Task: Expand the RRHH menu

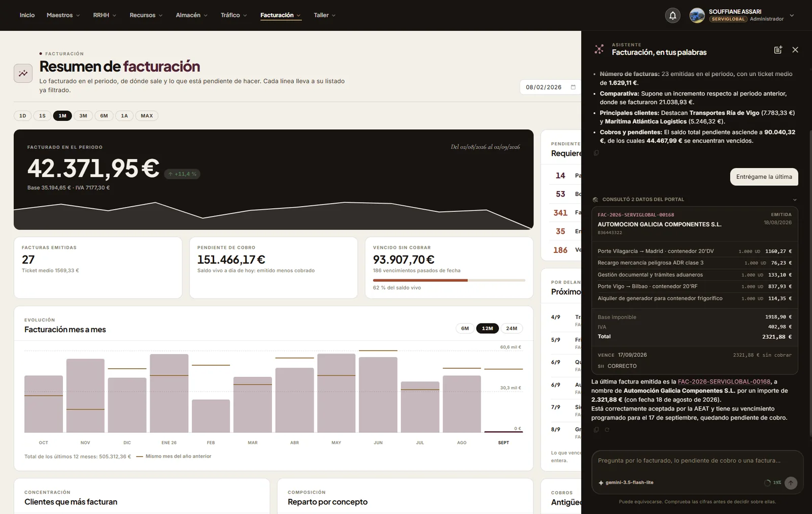Action: point(105,15)
